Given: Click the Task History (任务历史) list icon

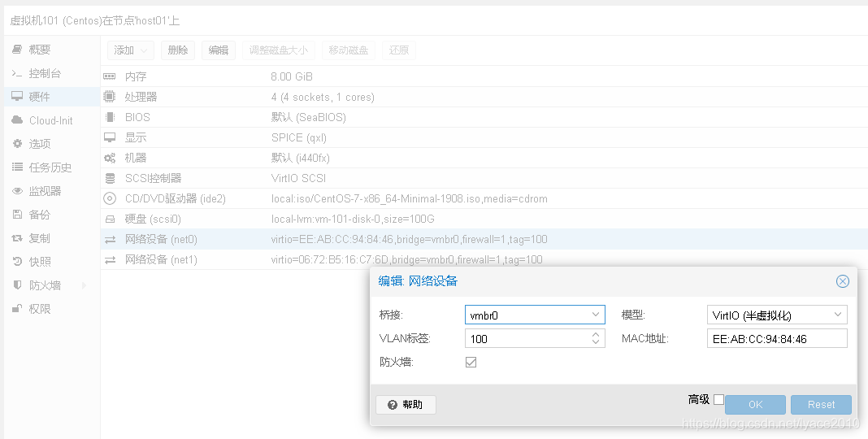Looking at the screenshot, I should pyautogui.click(x=17, y=167).
